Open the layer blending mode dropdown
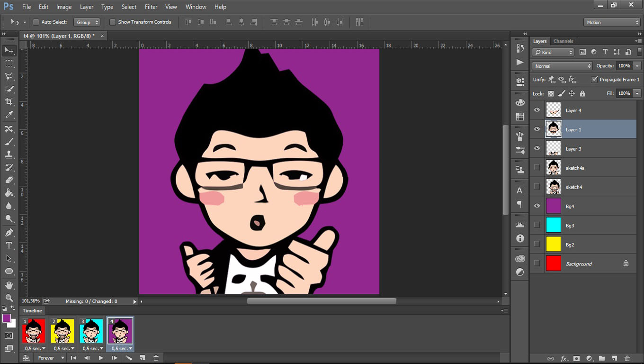Image resolution: width=644 pixels, height=364 pixels. click(x=562, y=65)
